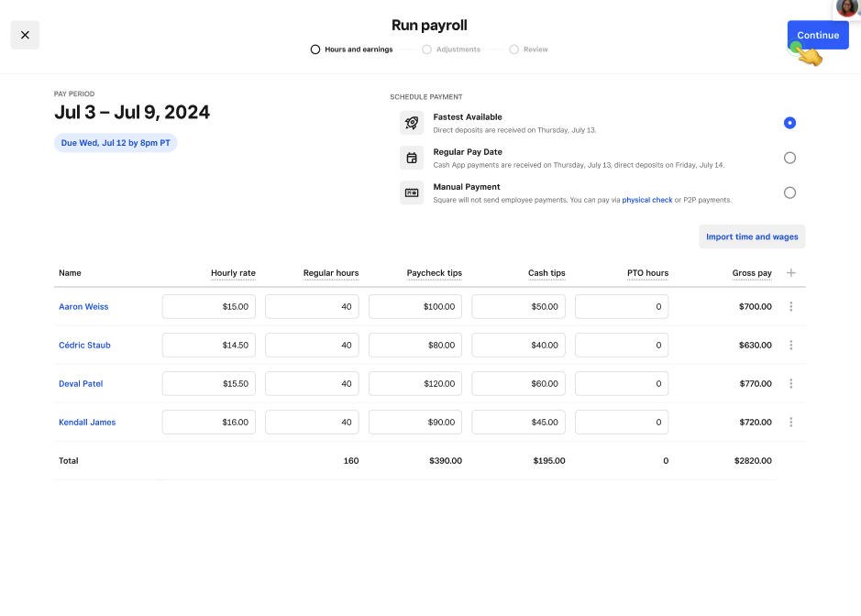This screenshot has height=616, width=861.
Task: Edit Aaron Weiss's hourly rate field
Action: 208,306
